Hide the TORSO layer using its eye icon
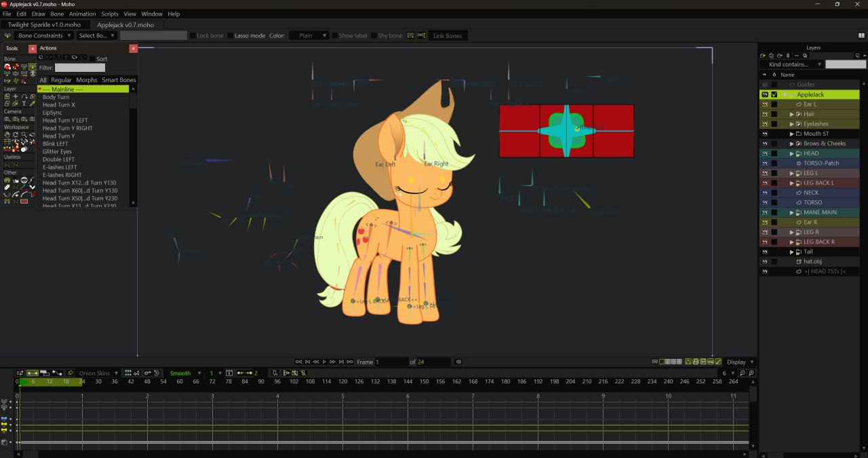This screenshot has height=458, width=868. pyautogui.click(x=764, y=202)
